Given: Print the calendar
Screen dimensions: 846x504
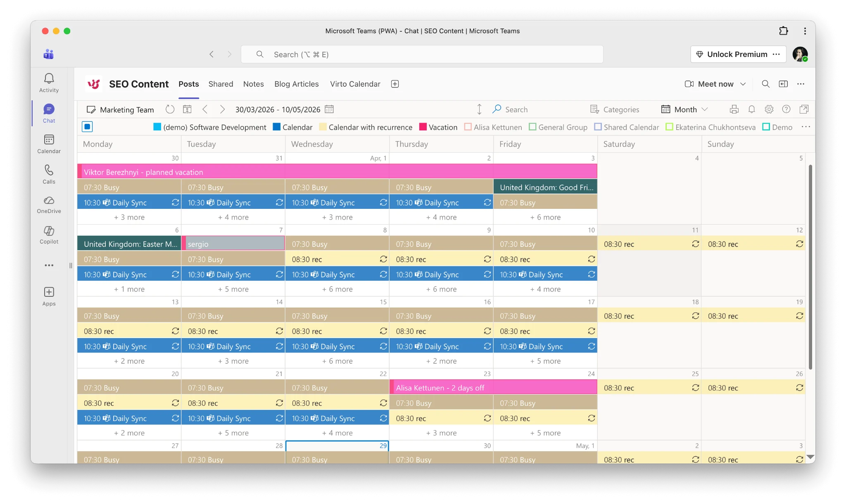Looking at the screenshot, I should click(x=734, y=109).
